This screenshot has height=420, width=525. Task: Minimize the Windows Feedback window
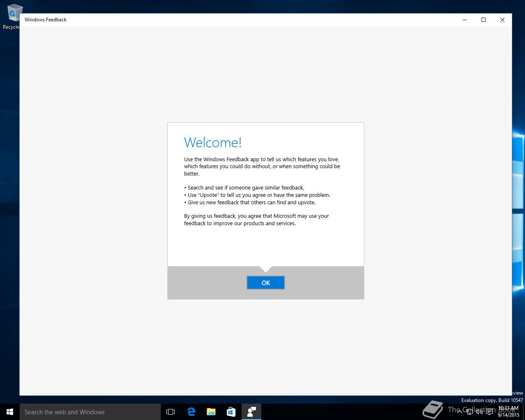point(465,20)
